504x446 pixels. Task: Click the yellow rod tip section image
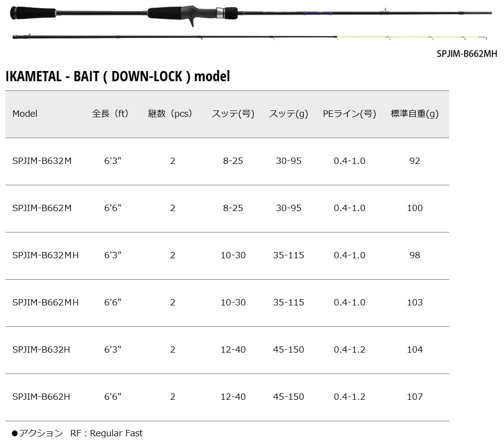(412, 37)
